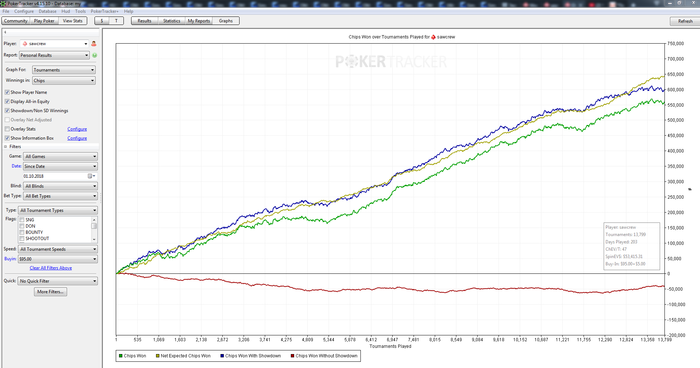The width and height of the screenshot is (700, 368).
Task: Open the Game filter All Games dropdown
Action: pos(60,157)
